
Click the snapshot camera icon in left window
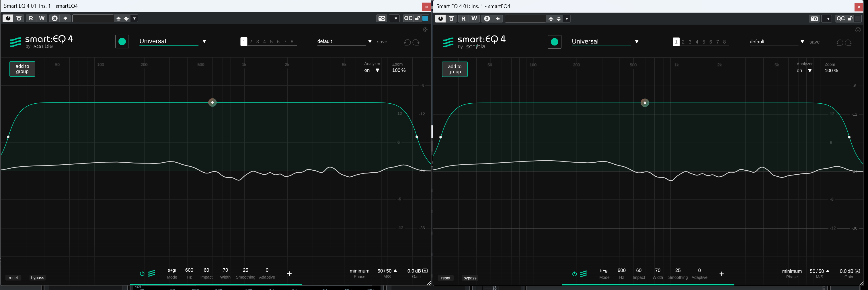tap(382, 19)
